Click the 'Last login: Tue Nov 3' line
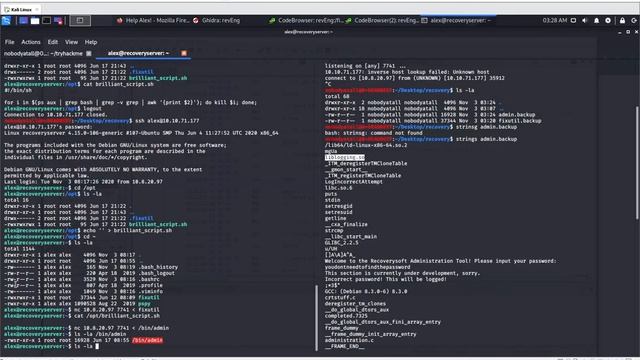Viewport: 640px width, 360px height. coord(83,182)
